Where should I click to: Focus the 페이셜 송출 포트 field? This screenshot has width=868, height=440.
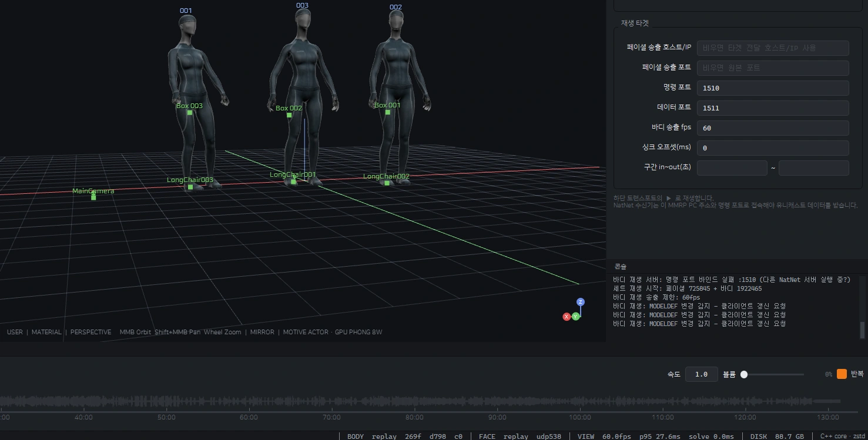tap(773, 68)
